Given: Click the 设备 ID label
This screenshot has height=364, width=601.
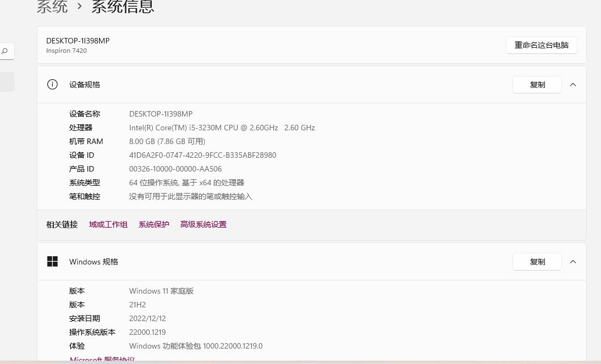Looking at the screenshot, I should 81,155.
